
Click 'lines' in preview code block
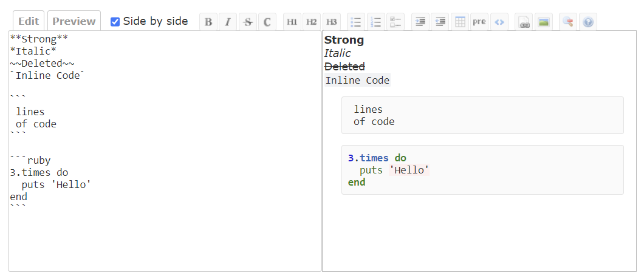[x=368, y=110]
